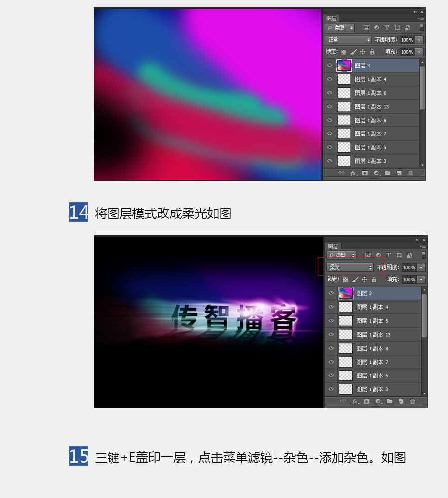Select 图层 tab in upper panel
The width and height of the screenshot is (448, 498).
tap(331, 18)
